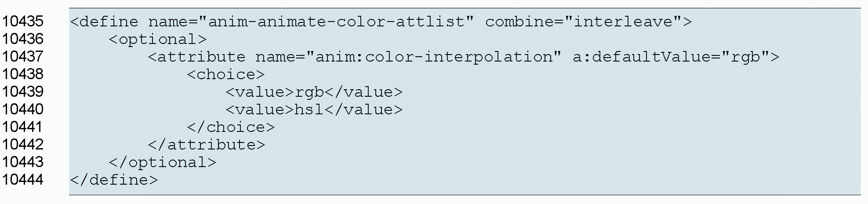This screenshot has width=868, height=204.
Task: Click the closing </attribute> tag
Action: [x=206, y=145]
